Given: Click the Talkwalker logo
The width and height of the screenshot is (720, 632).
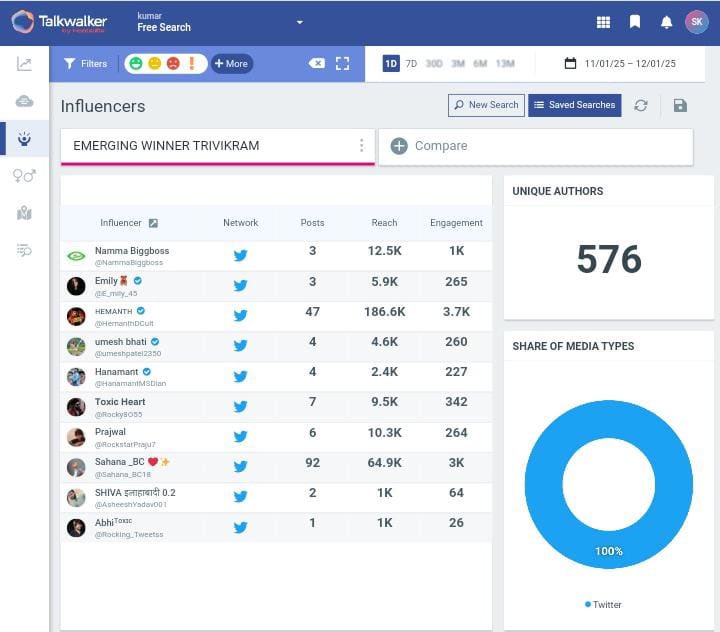Looking at the screenshot, I should [x=59, y=22].
